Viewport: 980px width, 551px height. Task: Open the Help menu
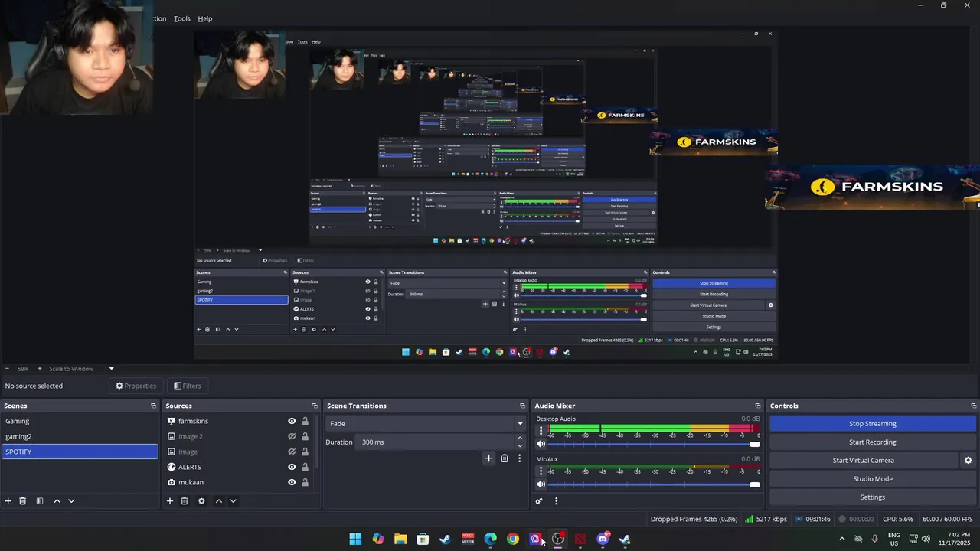pos(205,18)
